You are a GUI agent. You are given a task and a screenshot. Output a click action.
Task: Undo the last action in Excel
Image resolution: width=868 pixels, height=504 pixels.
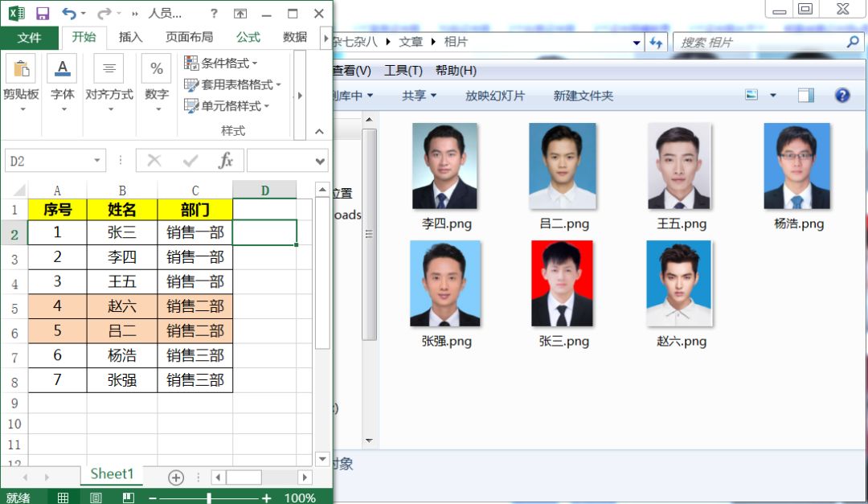tap(68, 14)
